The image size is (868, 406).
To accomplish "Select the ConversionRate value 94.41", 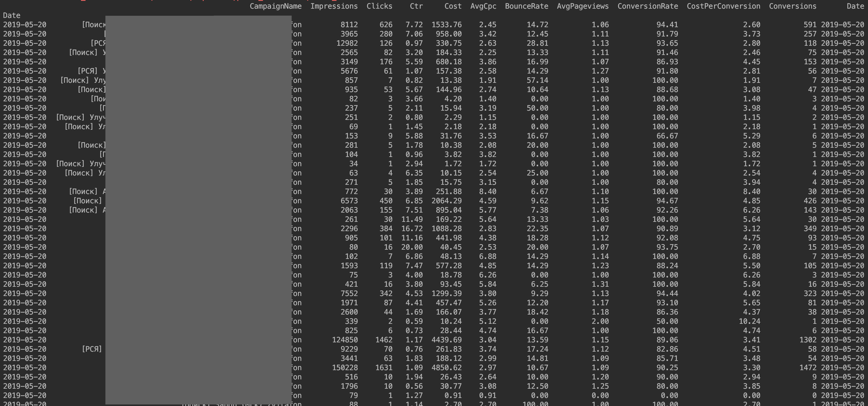I will point(667,25).
